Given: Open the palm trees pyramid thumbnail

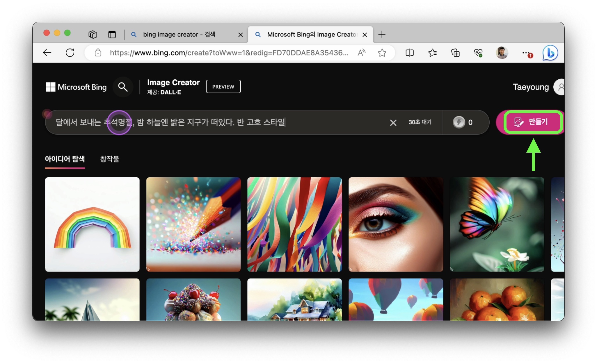Looking at the screenshot, I should click(92, 299).
